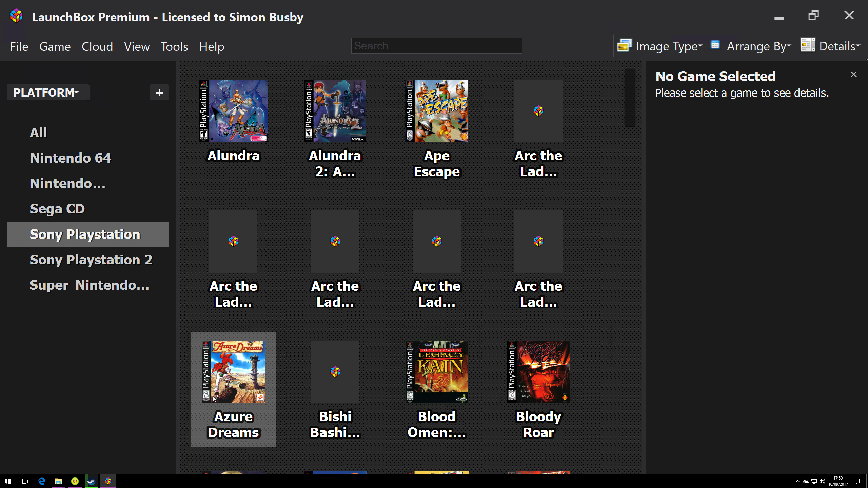Open the File menu
The image size is (868, 488).
click(19, 46)
